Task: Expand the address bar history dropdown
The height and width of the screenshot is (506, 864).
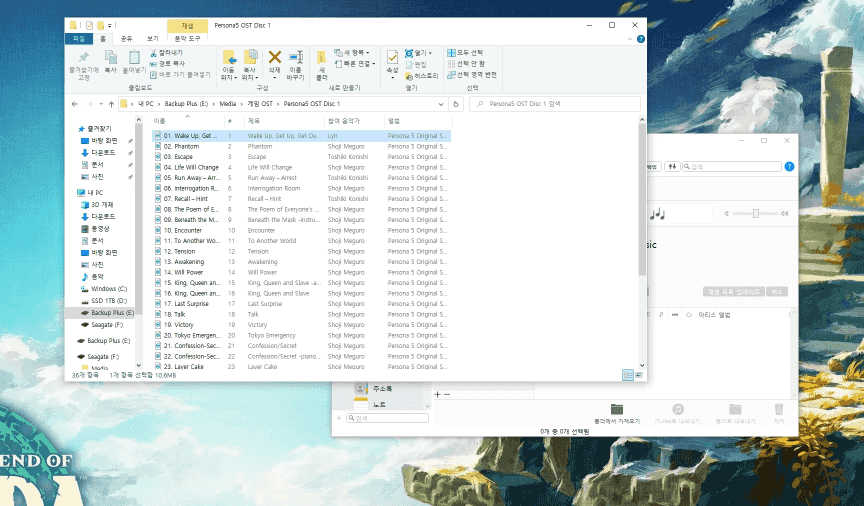Action: click(441, 104)
